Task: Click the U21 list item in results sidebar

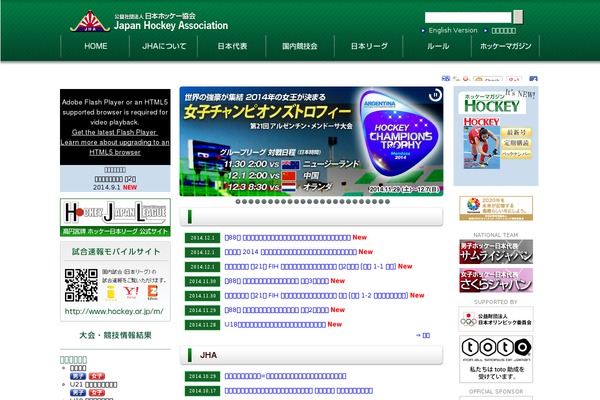Action: click(x=93, y=385)
